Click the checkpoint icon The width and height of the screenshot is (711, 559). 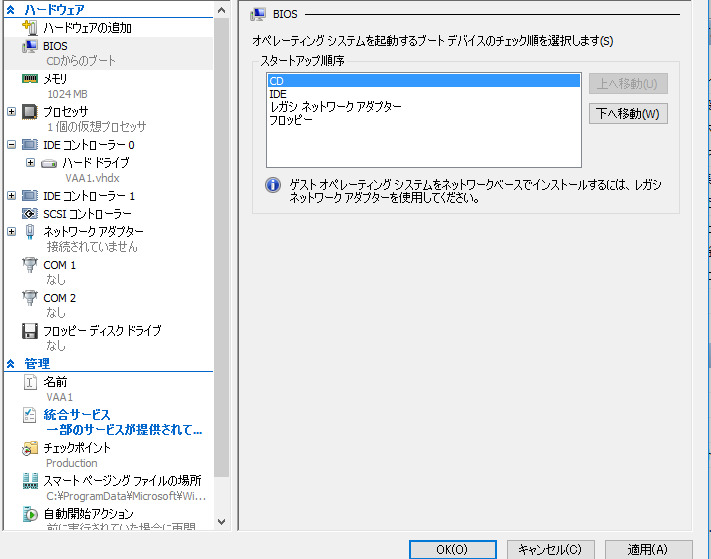[29, 448]
